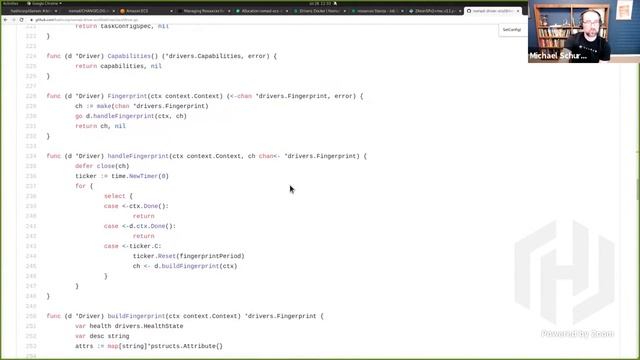This screenshot has height=360, width=640.
Task: Open the Activities overview
Action: click(11, 3)
